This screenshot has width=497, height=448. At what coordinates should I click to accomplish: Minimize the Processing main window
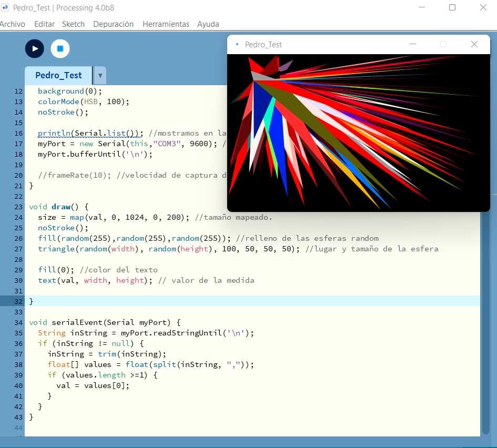(422, 7)
